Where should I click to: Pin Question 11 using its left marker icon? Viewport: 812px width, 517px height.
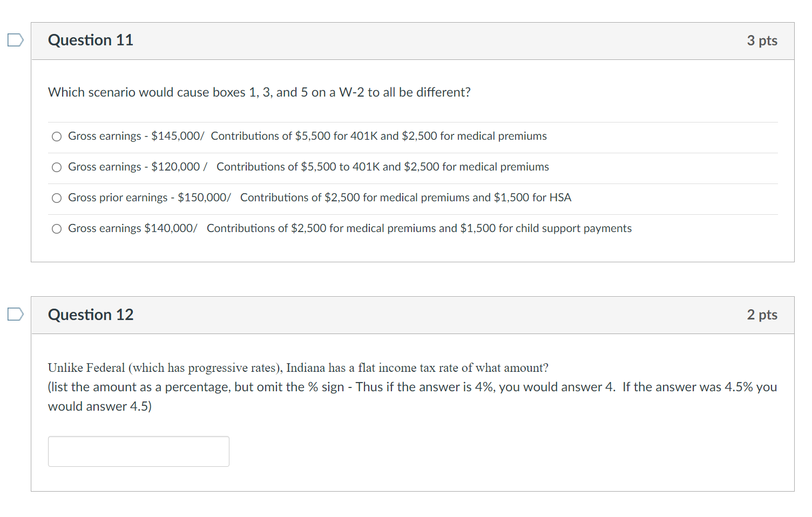(15, 39)
